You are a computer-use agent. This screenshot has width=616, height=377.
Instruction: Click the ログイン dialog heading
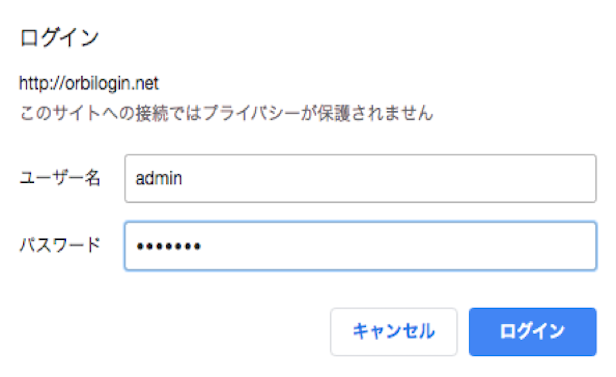(59, 38)
